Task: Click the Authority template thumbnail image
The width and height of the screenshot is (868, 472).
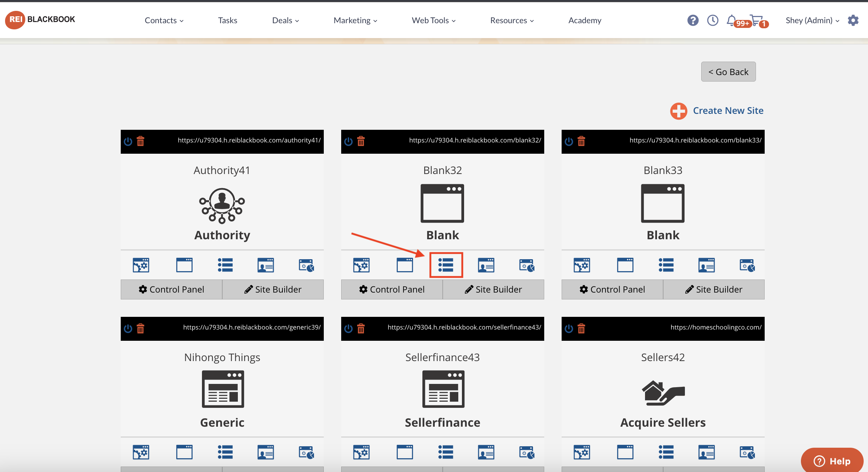Action: 222,206
